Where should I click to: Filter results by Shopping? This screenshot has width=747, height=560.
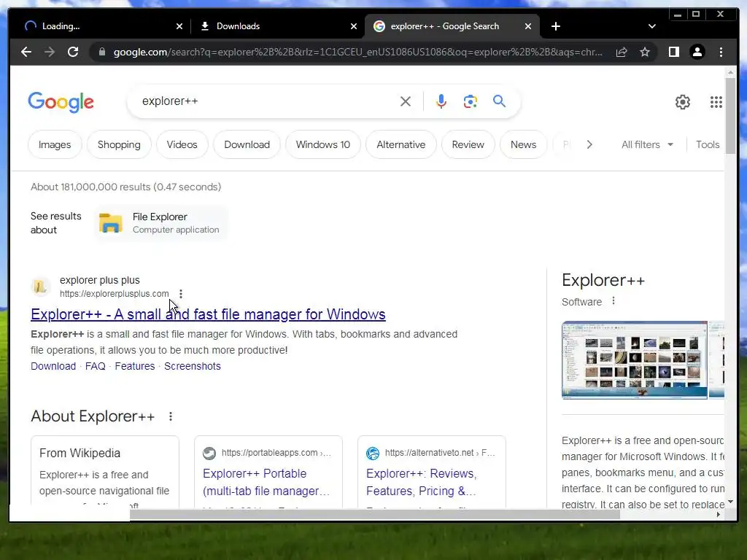119,144
